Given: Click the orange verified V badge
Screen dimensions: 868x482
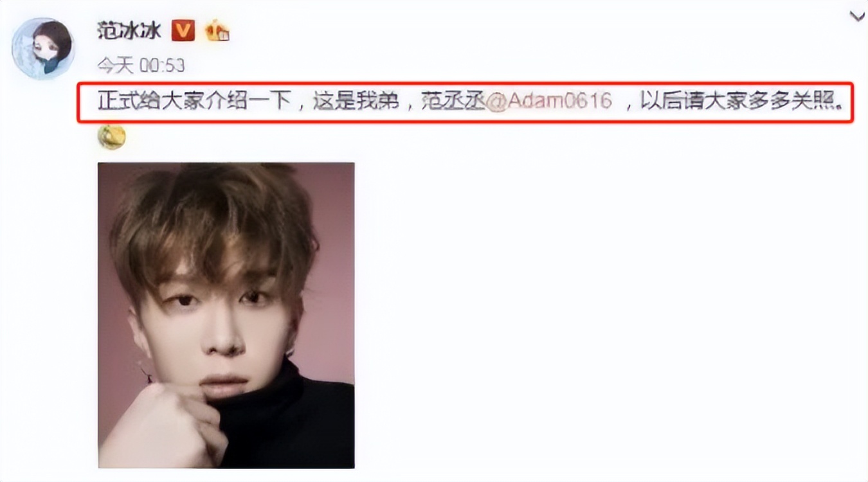Looking at the screenshot, I should click(183, 30).
